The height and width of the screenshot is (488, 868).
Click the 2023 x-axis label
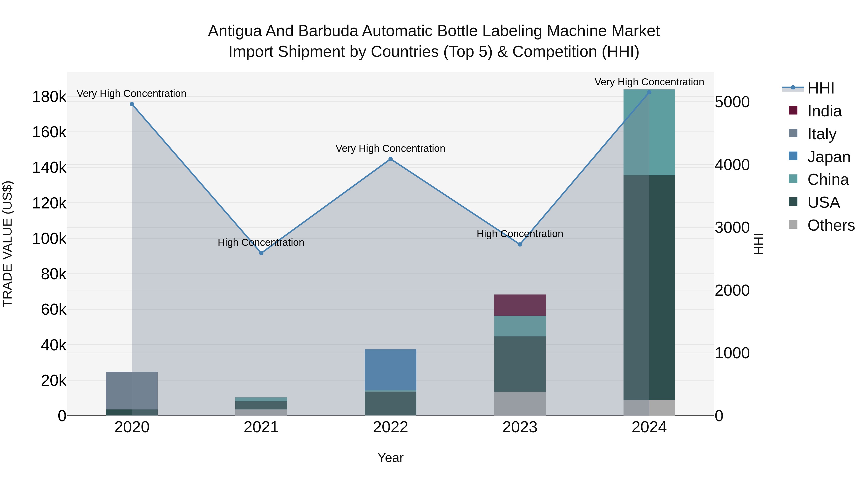click(x=520, y=427)
